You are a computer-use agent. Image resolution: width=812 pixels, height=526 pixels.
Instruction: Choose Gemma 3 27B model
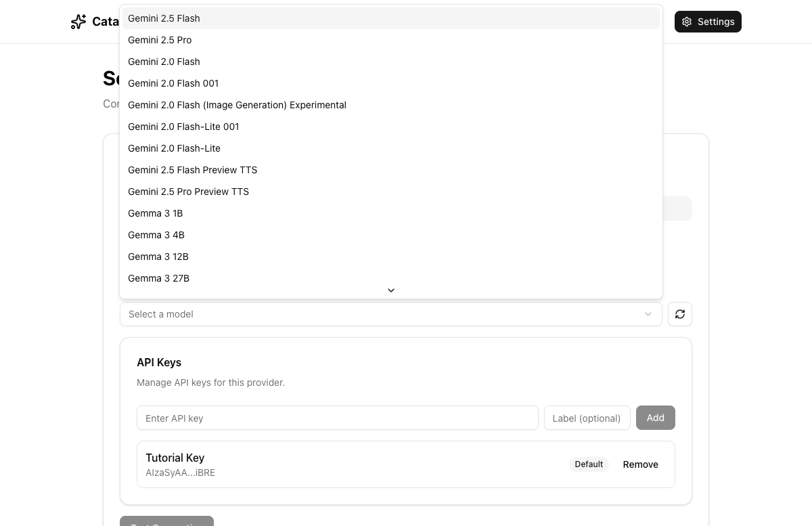[158, 278]
